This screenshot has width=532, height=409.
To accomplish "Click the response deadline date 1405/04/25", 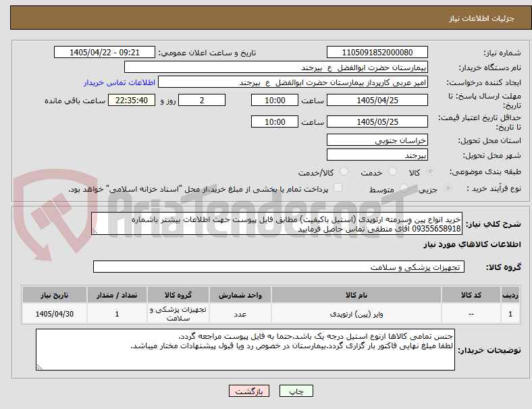I will (377, 101).
